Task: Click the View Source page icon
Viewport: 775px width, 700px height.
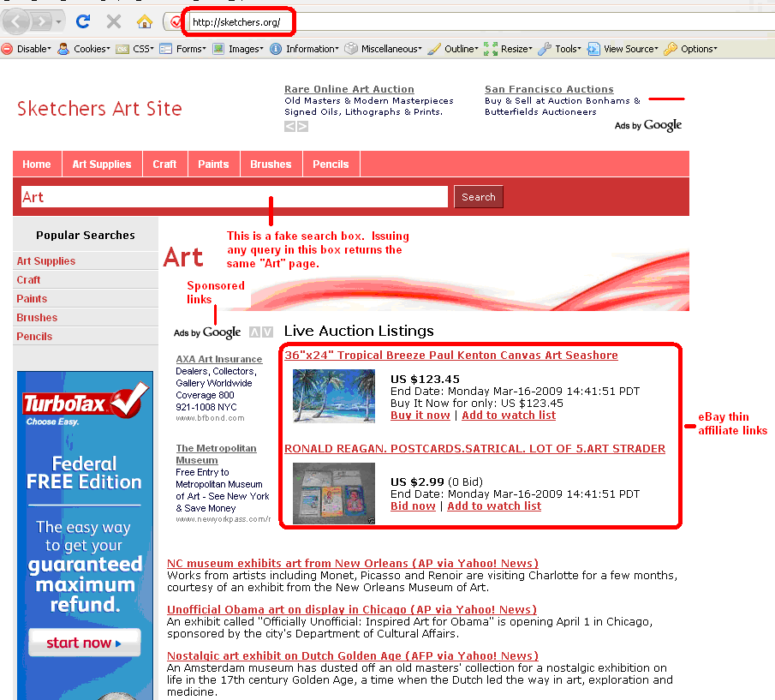Action: [x=593, y=49]
